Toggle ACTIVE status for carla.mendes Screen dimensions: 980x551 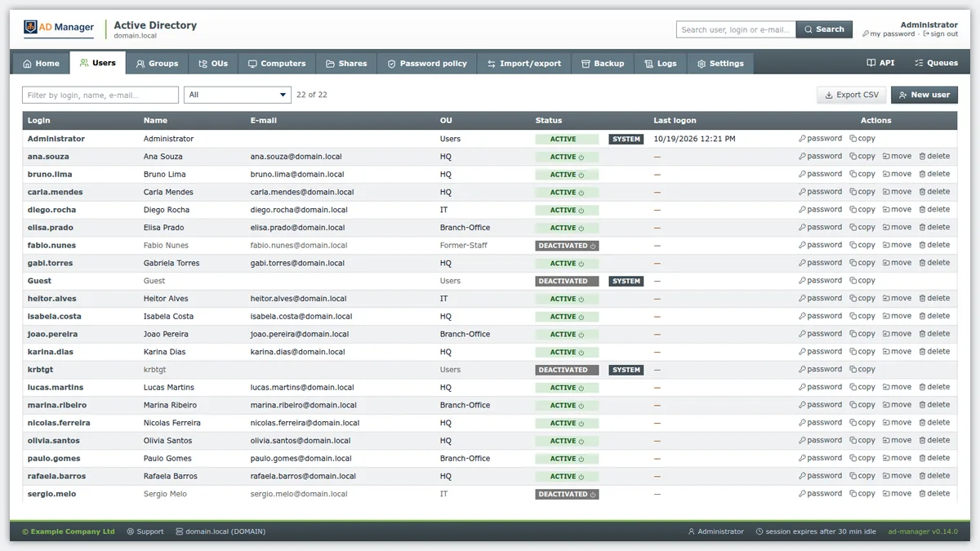567,193
